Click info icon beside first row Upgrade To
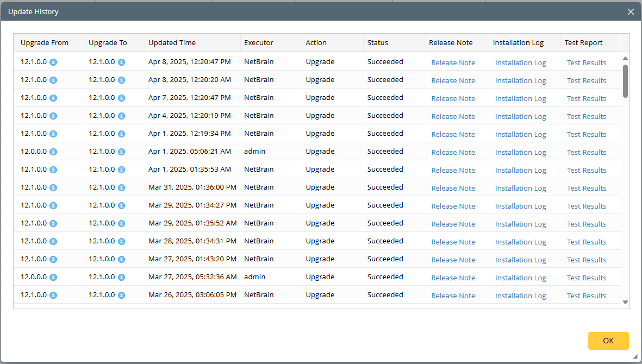The width and height of the screenshot is (642, 364). 121,62
